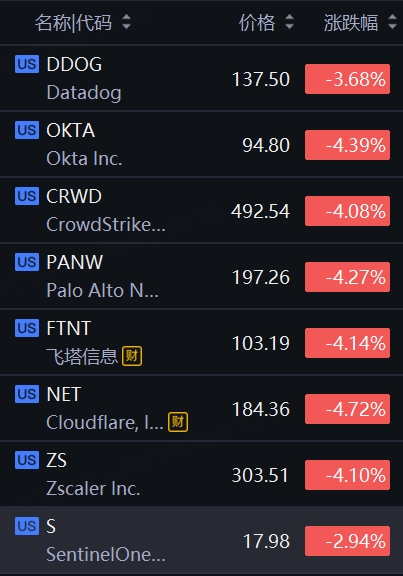Sort by 价格 using its arrow toggle

click(x=289, y=22)
